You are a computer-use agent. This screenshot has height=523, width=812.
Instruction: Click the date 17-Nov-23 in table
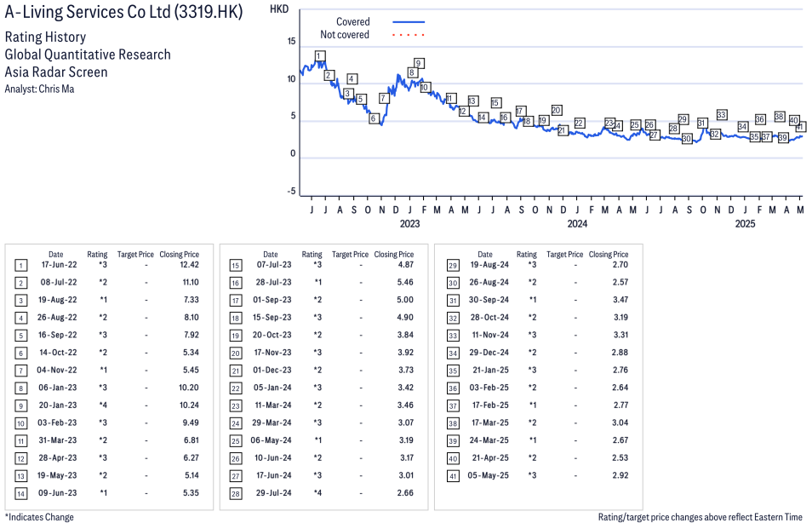(x=272, y=352)
